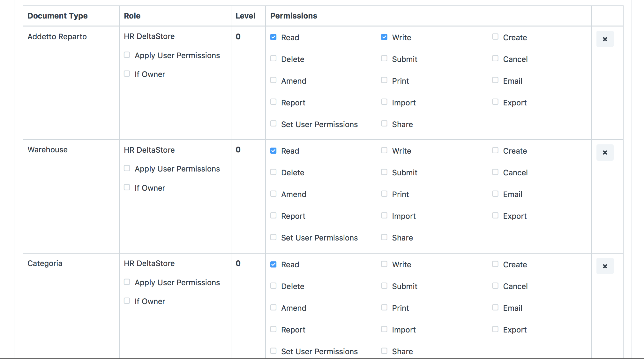644x359 pixels.
Task: Enable Apply User Permissions for Categoria
Action: coord(127,282)
